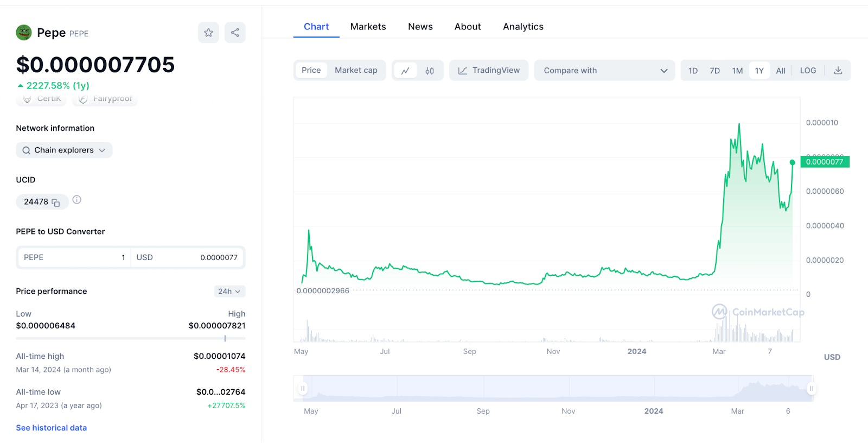This screenshot has width=868, height=443.
Task: Show UCID info tooltip icon
Action: [x=77, y=200]
